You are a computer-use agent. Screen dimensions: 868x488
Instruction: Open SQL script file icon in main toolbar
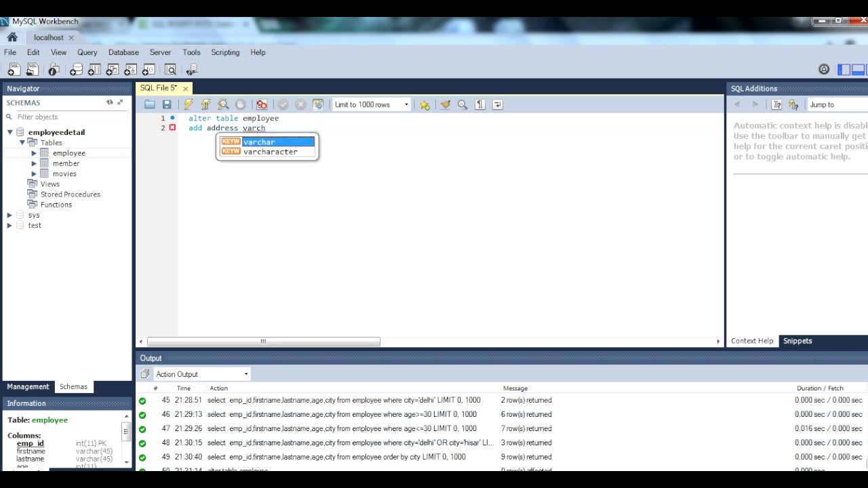32,69
